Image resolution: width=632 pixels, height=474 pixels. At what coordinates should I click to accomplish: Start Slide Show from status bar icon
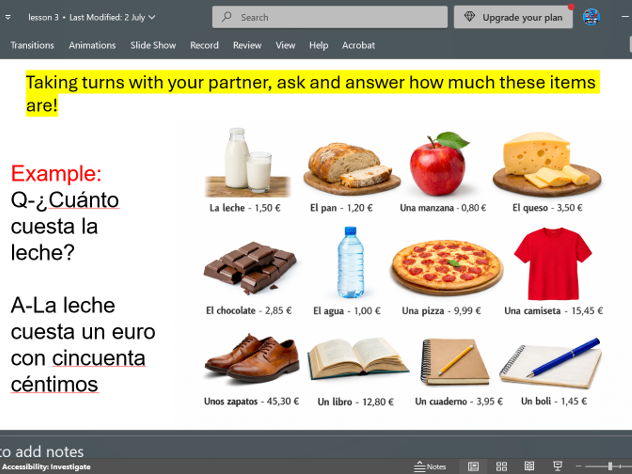(x=558, y=466)
